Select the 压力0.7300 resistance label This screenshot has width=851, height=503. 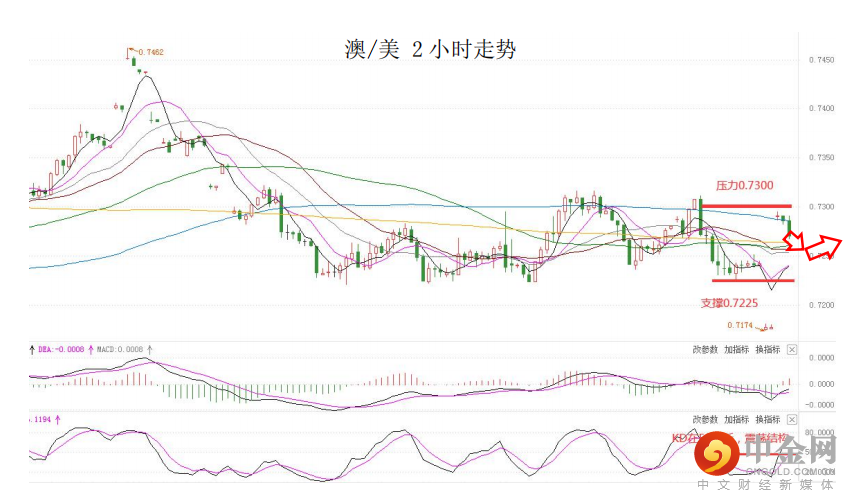(744, 186)
